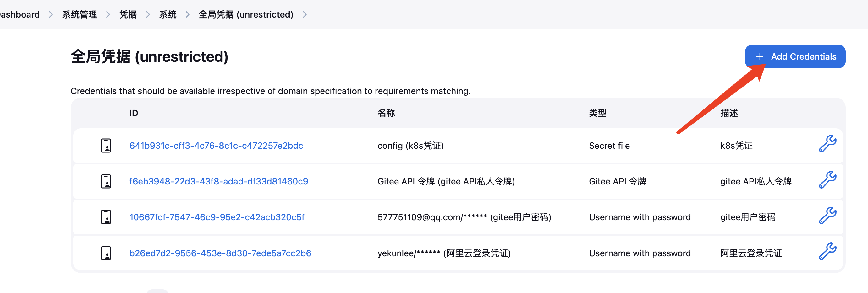Image resolution: width=868 pixels, height=293 pixels.
Task: Click wrench icon for Gitee API令牌 row
Action: (827, 180)
